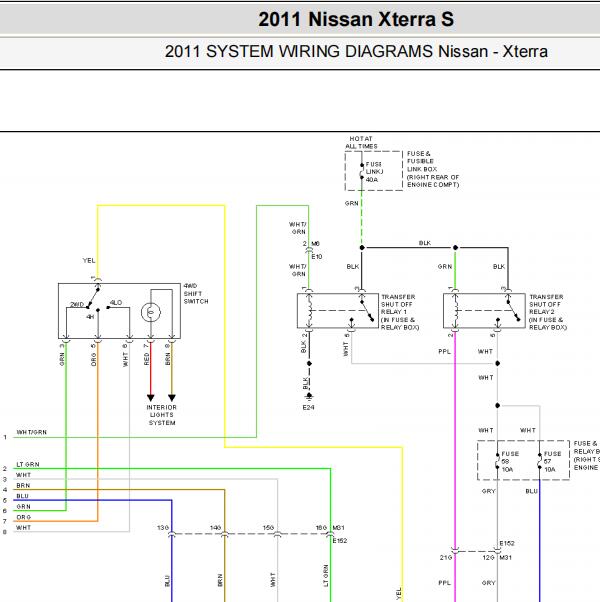Select "TRANSFER SHUT OFF RELAY 2" label
600x602 pixels.
point(548,312)
